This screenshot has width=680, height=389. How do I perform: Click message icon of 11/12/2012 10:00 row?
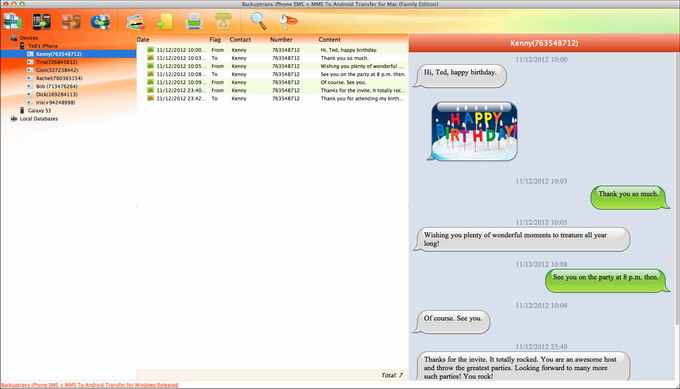150,50
